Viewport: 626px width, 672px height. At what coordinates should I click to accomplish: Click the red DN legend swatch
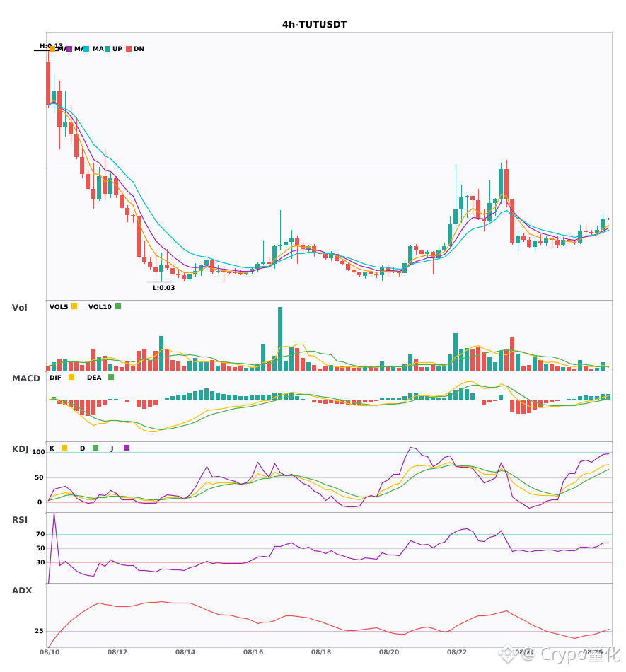(129, 49)
